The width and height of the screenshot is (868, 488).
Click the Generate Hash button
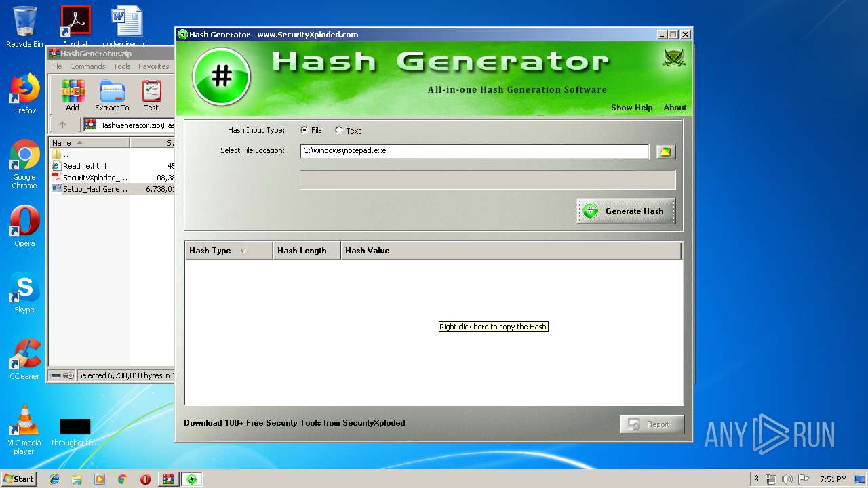626,211
